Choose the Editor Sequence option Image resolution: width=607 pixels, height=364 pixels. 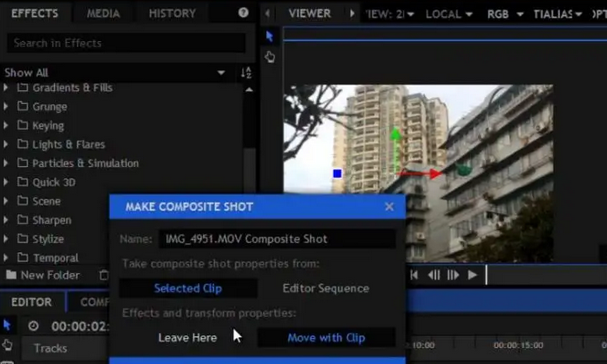[x=325, y=288]
